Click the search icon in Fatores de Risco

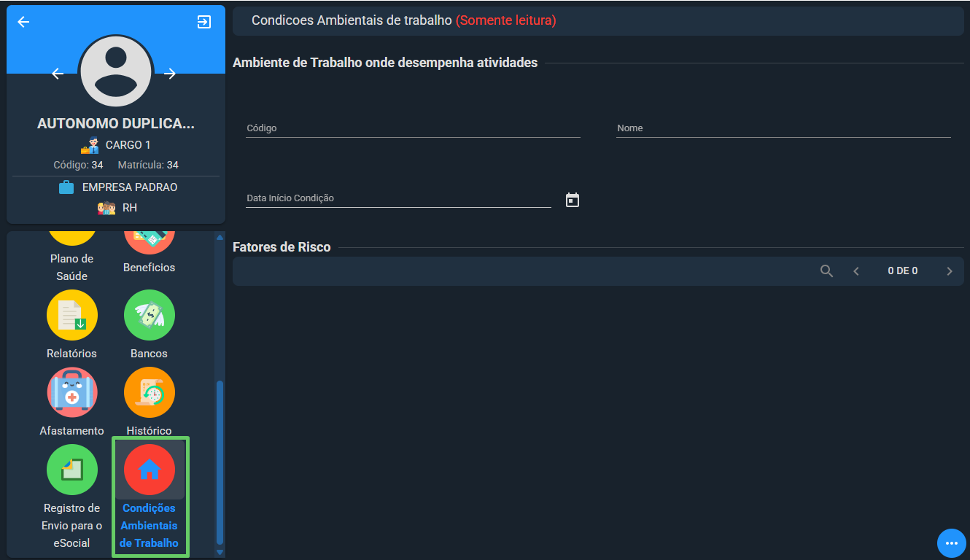pos(826,271)
